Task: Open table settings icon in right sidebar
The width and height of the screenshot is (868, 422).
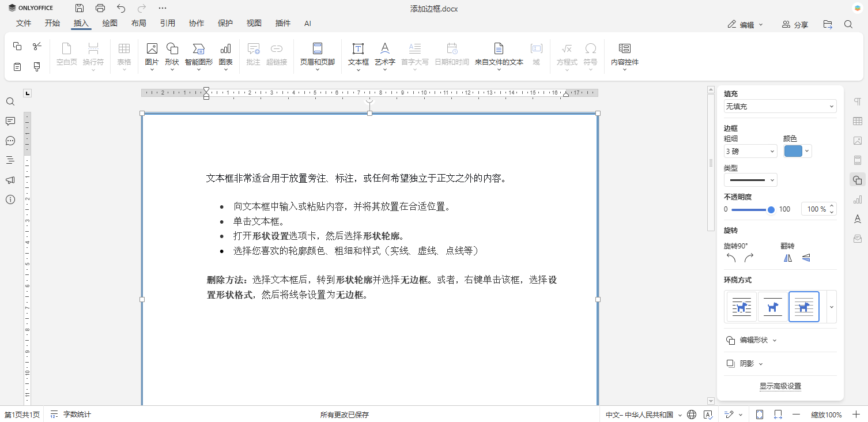Action: pos(858,121)
